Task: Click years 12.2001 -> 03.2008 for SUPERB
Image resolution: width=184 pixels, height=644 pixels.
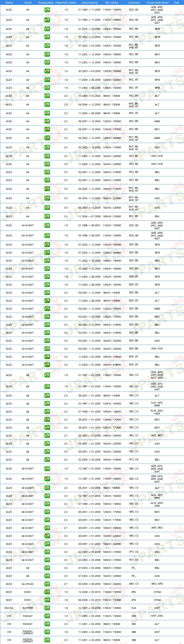Action: coord(89,608)
